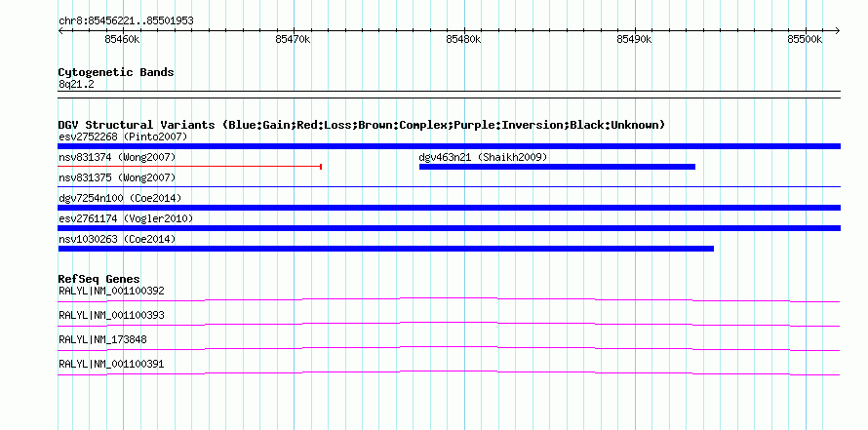The width and height of the screenshot is (868, 430).
Task: Click the dgv463n21 (Shaikh2009) label
Action: (x=483, y=157)
